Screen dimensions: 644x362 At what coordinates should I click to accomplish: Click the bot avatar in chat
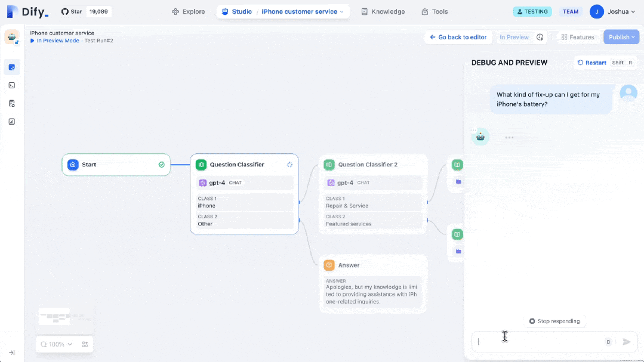click(x=480, y=137)
